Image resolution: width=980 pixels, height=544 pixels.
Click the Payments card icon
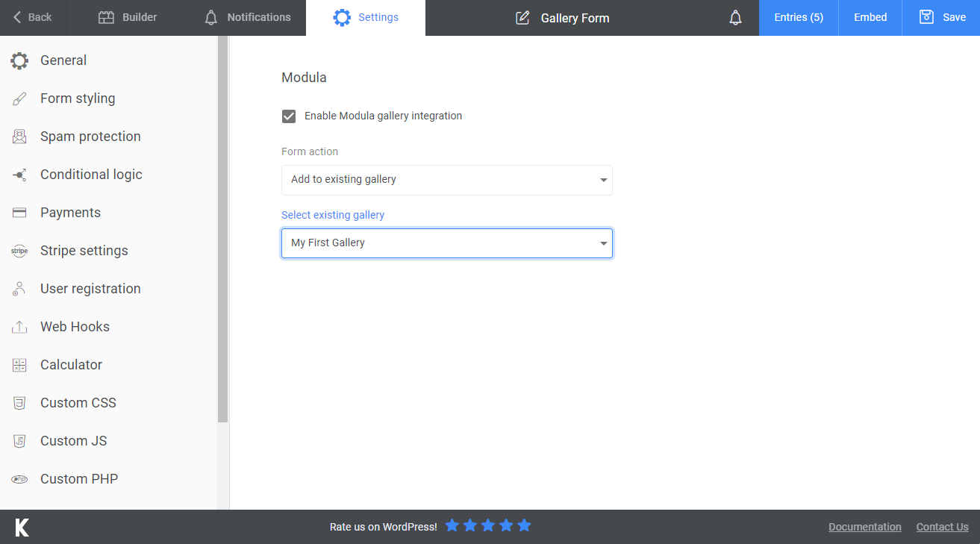click(19, 213)
